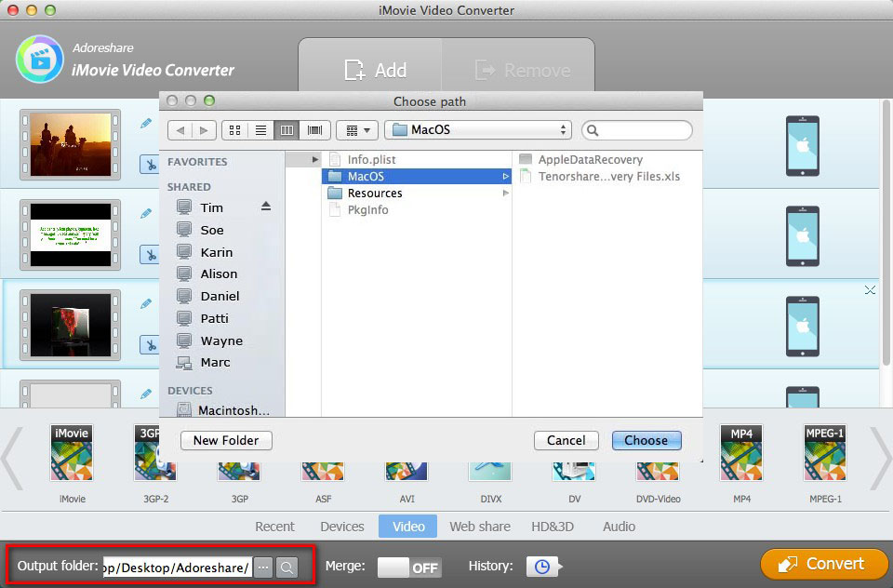Trim the camel sunset video with scissors
The width and height of the screenshot is (893, 588).
coord(151,165)
